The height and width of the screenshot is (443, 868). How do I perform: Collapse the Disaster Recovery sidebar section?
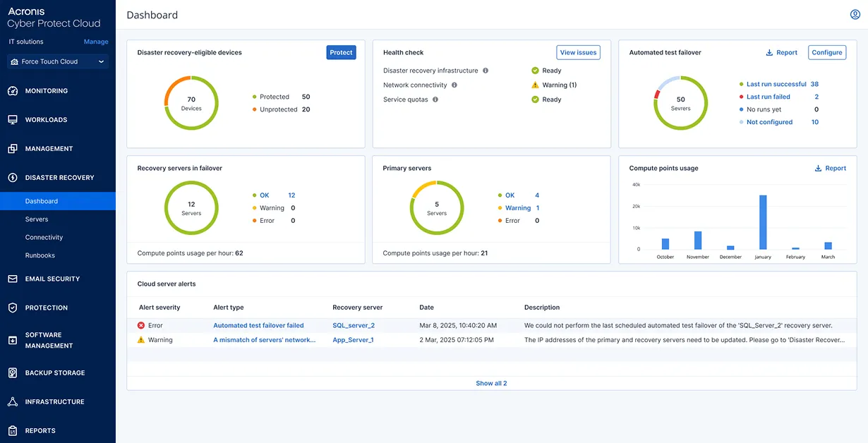tap(59, 178)
